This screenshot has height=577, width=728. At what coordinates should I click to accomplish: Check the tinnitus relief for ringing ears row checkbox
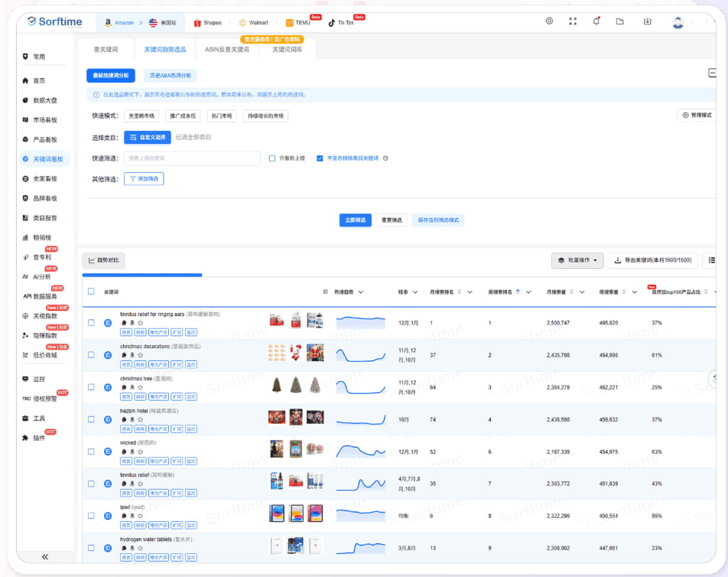point(91,322)
